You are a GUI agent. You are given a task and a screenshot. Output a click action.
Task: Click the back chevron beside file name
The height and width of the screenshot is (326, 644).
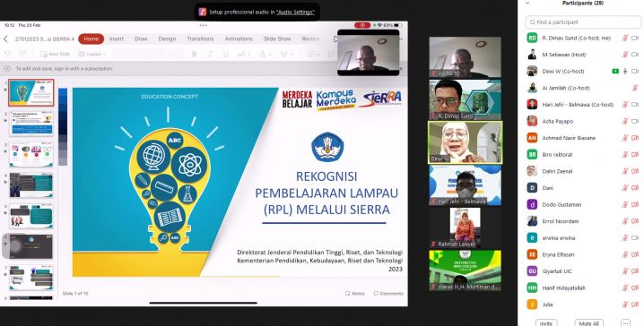(5, 39)
